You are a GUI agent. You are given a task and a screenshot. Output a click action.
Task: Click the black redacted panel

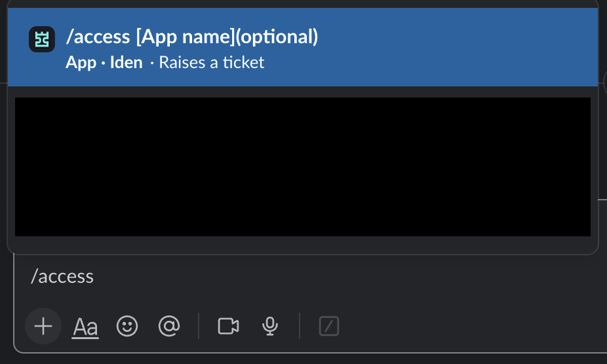click(303, 167)
